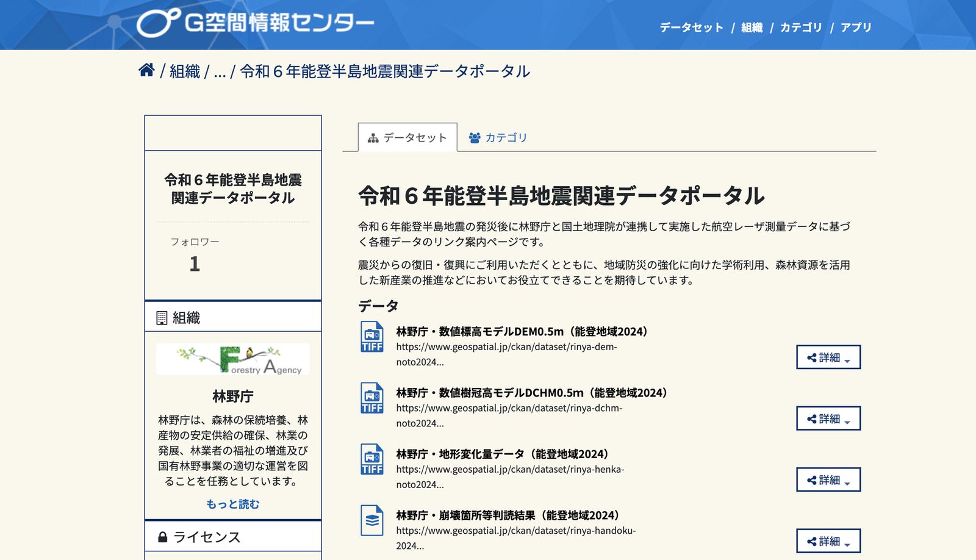Expand 詳細 dropdown for DCHM0.5m dataset

click(828, 418)
